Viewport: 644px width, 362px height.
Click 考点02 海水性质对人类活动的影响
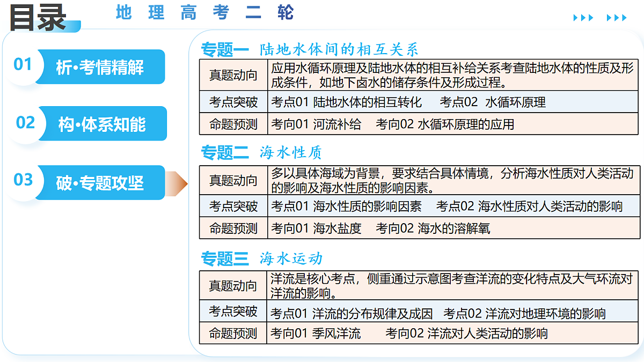pyautogui.click(x=530, y=206)
